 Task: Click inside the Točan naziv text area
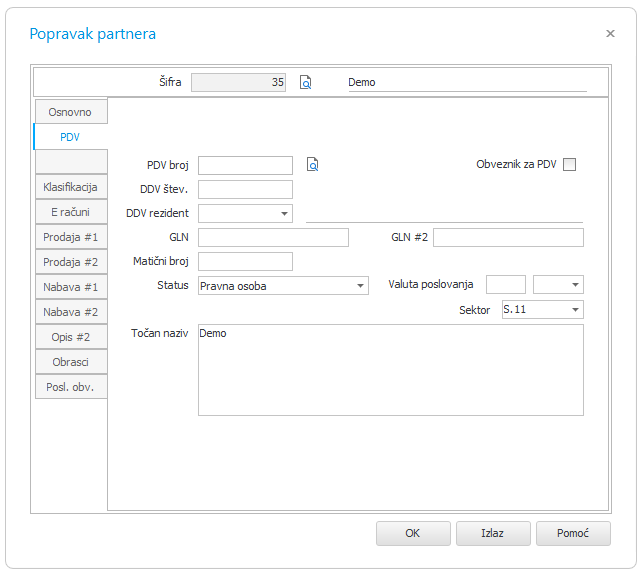tap(391, 370)
